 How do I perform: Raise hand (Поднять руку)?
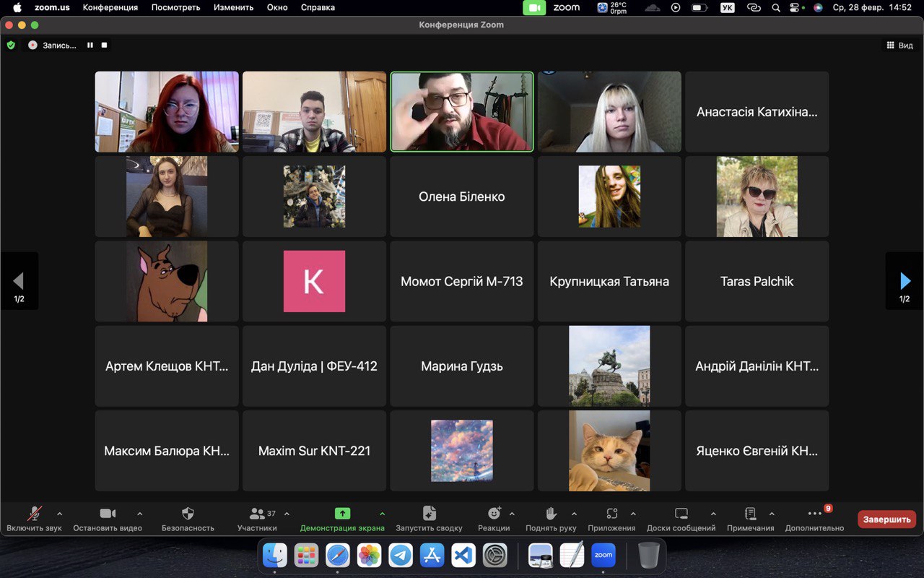tap(551, 514)
